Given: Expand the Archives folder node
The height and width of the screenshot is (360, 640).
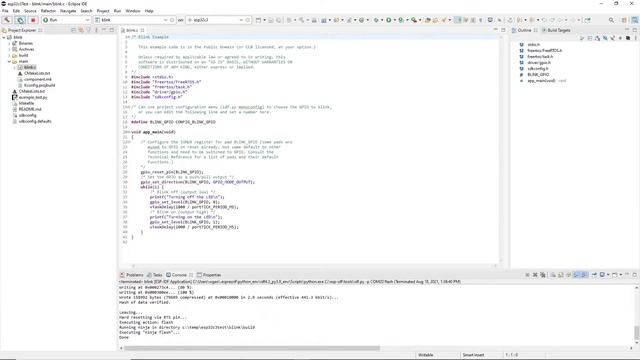Looking at the screenshot, I should point(9,49).
